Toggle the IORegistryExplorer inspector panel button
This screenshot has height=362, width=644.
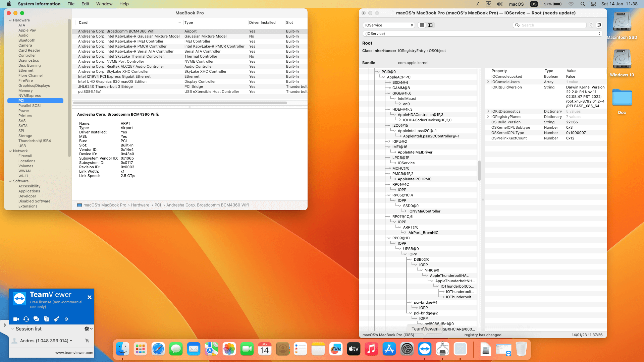pos(599,25)
